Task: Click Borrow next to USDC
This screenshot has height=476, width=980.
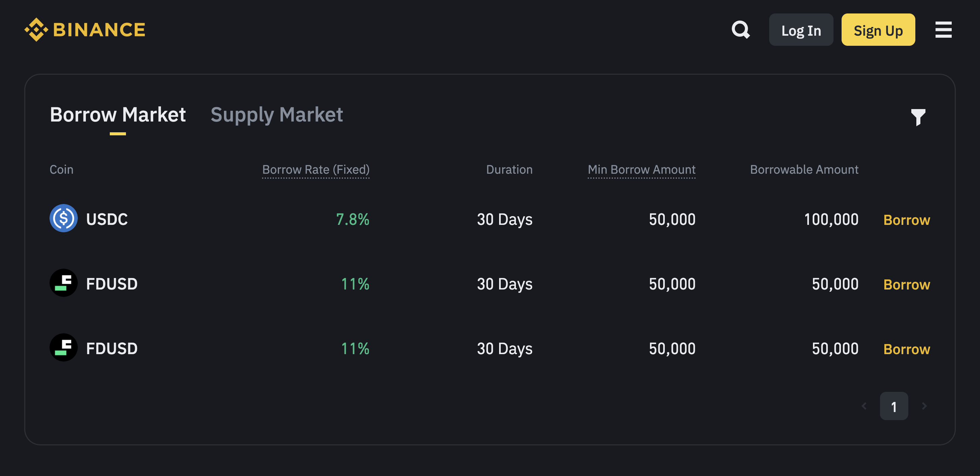Action: [906, 220]
